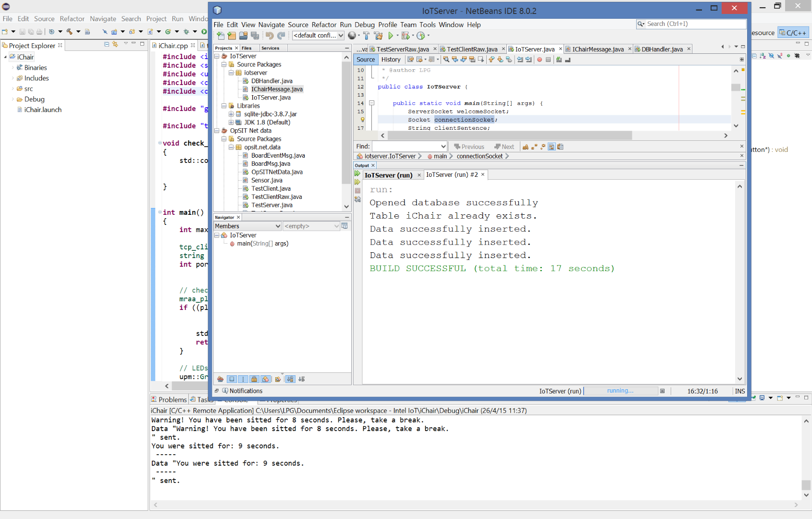Open the Profile menu in NetBeans

pos(387,25)
